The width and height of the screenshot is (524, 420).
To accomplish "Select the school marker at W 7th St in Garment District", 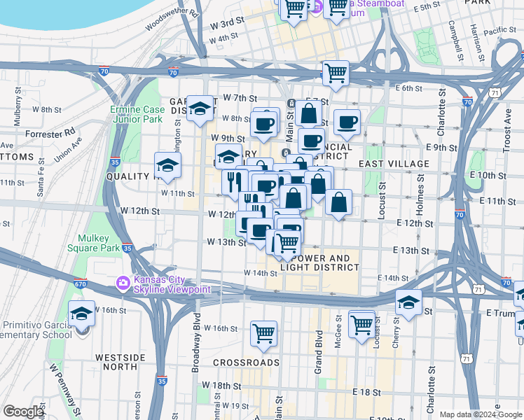I will (200, 108).
